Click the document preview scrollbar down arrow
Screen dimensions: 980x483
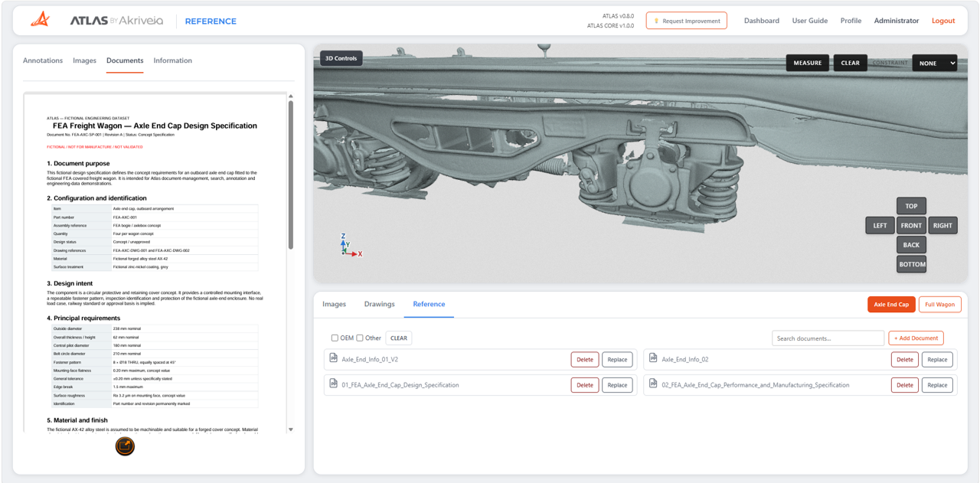[291, 429]
